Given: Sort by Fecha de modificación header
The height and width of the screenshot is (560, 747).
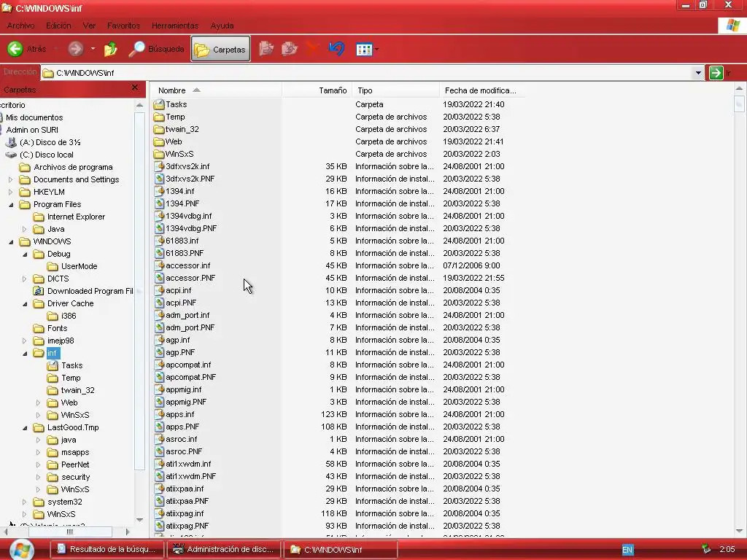Looking at the screenshot, I should pos(482,90).
